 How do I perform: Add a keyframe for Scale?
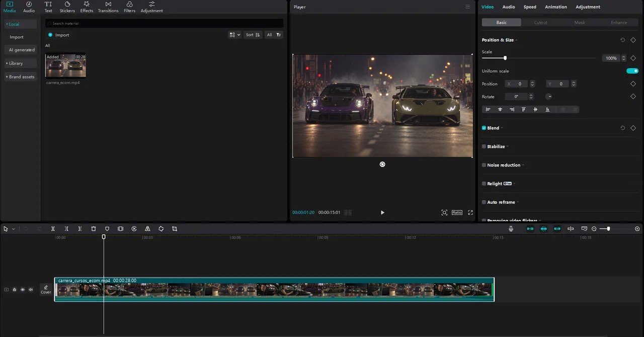(x=633, y=58)
